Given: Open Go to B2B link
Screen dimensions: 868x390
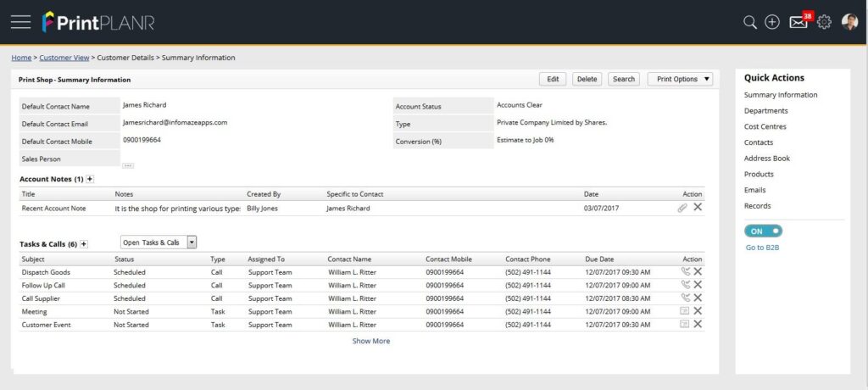Looking at the screenshot, I should click(x=762, y=248).
